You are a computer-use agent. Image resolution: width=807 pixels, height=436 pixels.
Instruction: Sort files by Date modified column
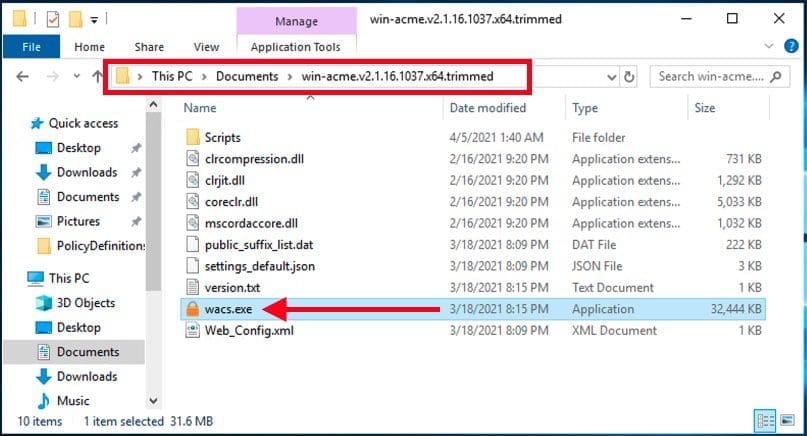click(x=488, y=108)
